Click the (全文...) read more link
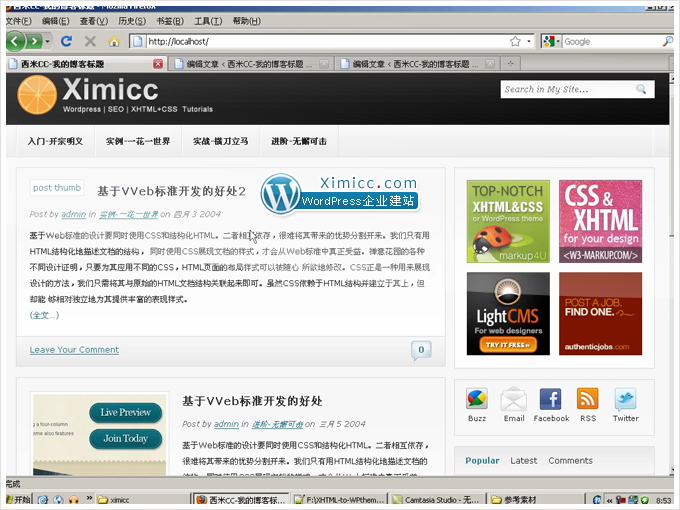The height and width of the screenshot is (510, 680). (44, 315)
